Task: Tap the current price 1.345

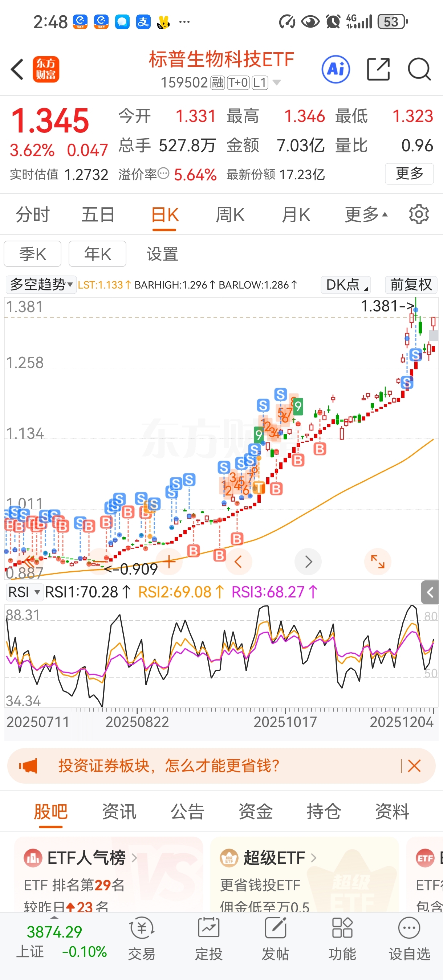Action: click(50, 120)
